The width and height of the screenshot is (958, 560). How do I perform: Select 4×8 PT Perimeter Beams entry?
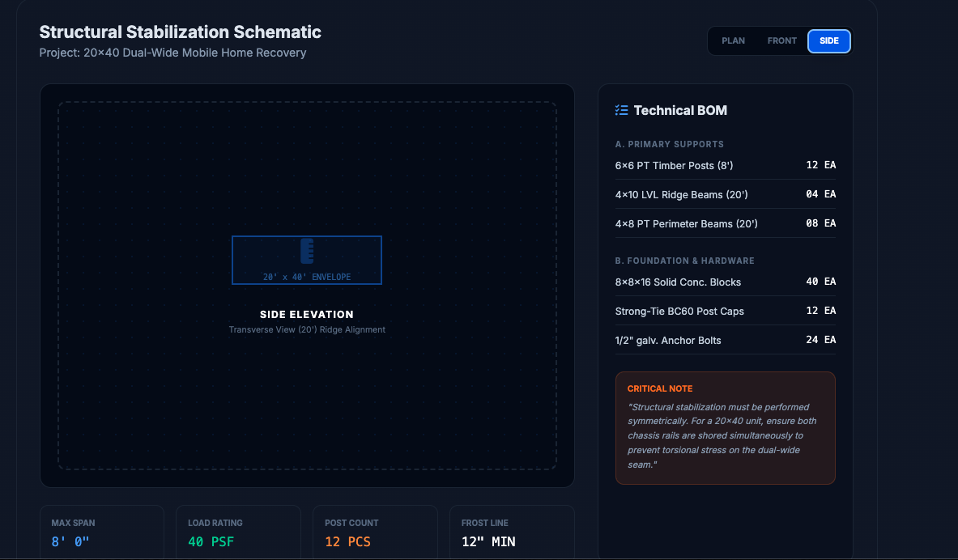click(x=725, y=223)
